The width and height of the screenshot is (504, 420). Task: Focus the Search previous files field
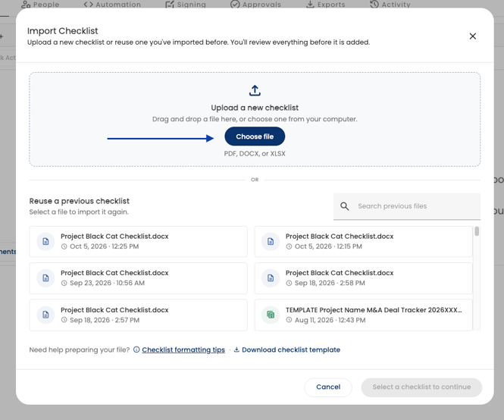[407, 206]
